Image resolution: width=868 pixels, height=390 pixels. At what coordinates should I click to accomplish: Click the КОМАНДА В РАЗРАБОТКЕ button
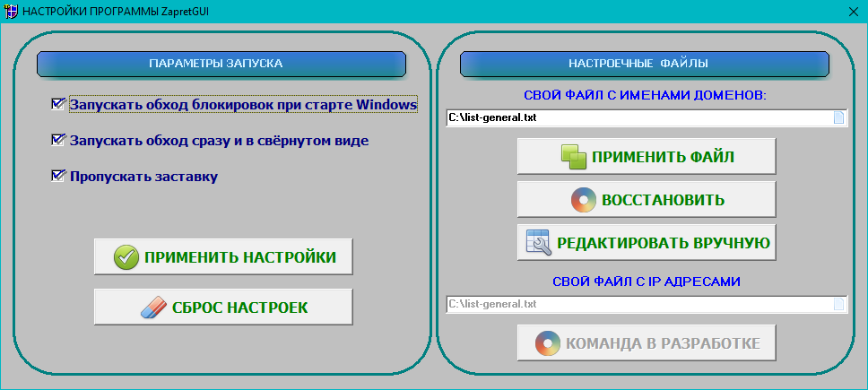(647, 343)
